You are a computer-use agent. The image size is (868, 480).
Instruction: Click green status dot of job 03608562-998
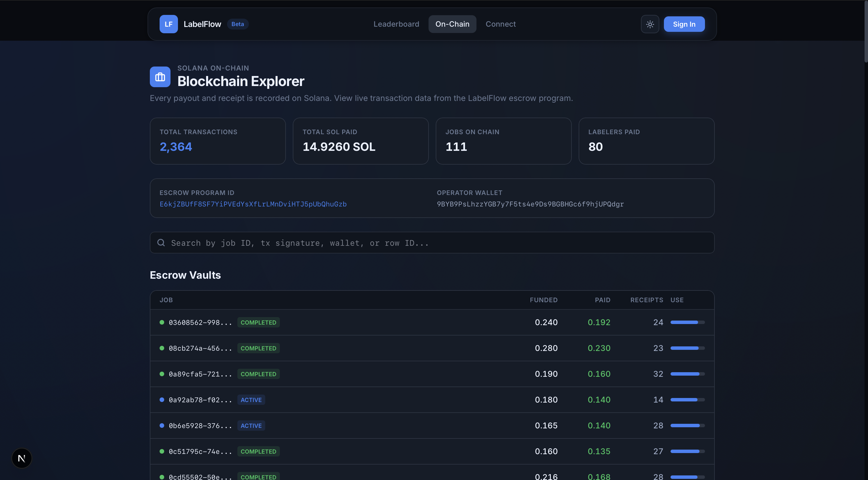[x=162, y=323]
